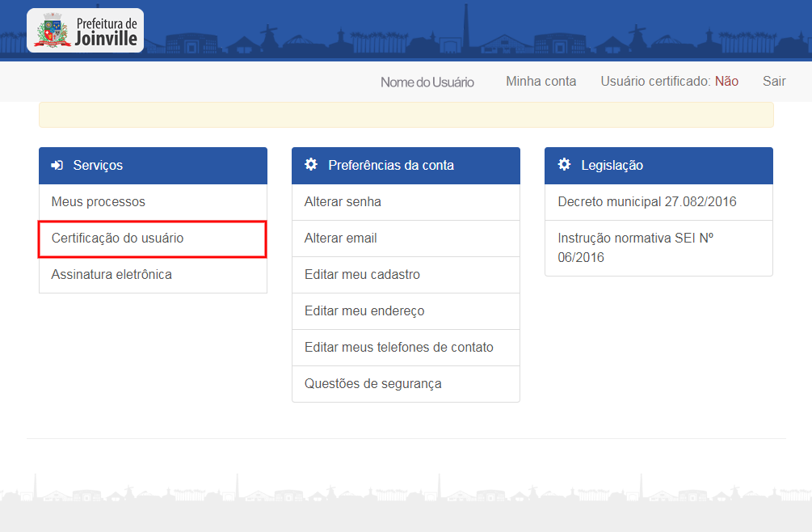Open Certificação do usuário

click(153, 239)
